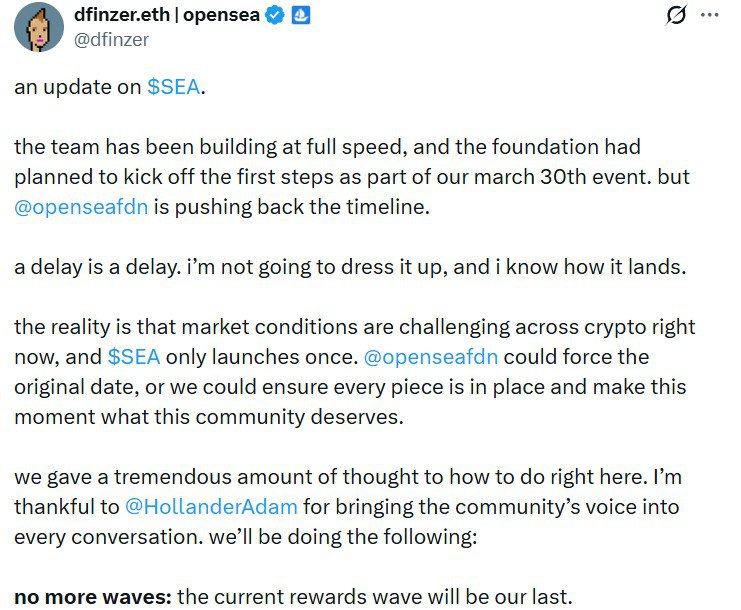Open the @dfinzer handle link
Image resolution: width=741 pixels, height=610 pixels.
point(112,40)
